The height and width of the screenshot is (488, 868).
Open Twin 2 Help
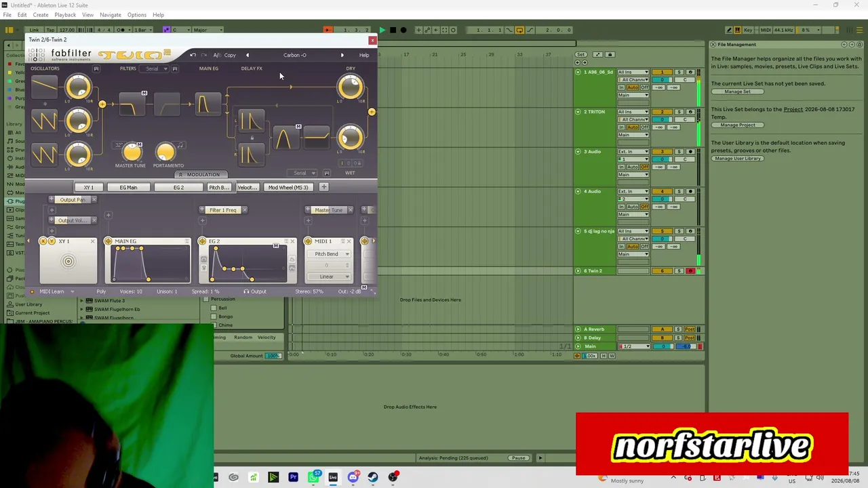(x=364, y=55)
